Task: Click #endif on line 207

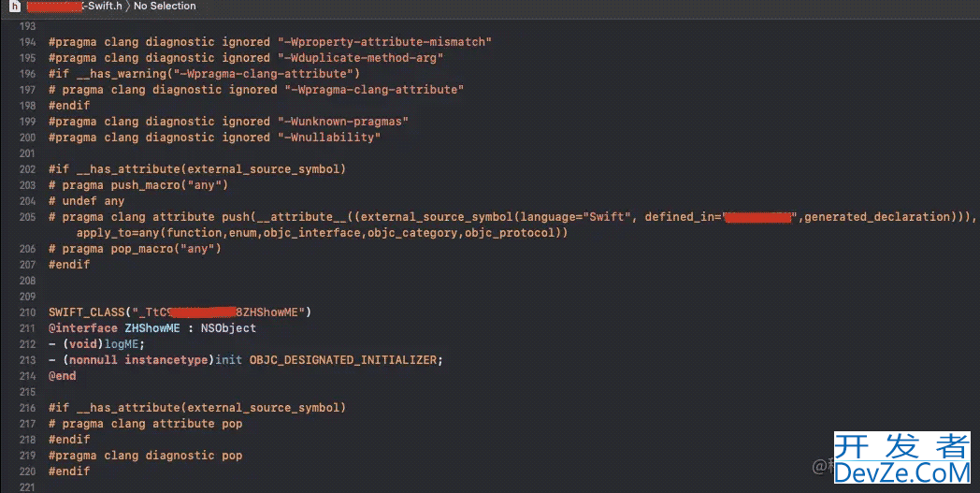Action: (x=69, y=265)
